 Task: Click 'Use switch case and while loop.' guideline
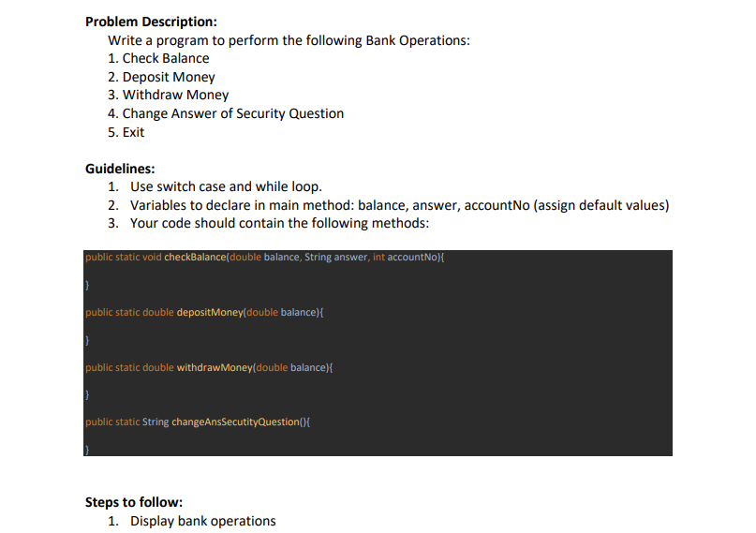pos(226,186)
